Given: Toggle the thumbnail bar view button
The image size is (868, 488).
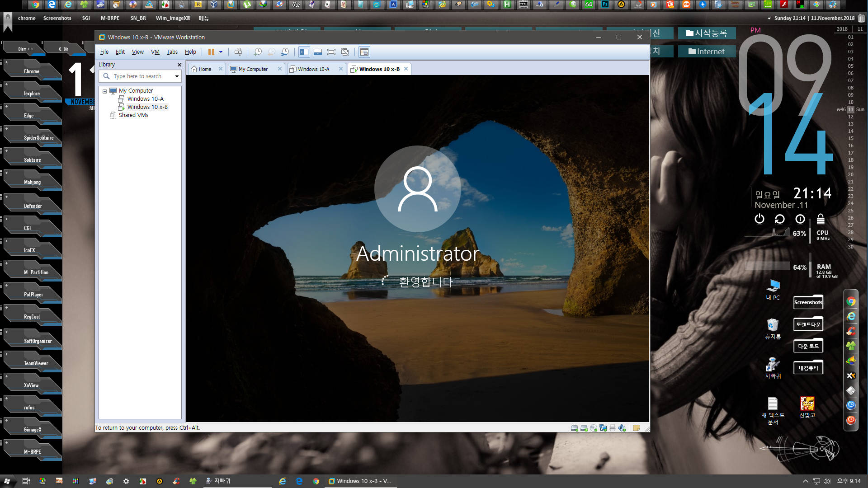Looking at the screenshot, I should 318,52.
